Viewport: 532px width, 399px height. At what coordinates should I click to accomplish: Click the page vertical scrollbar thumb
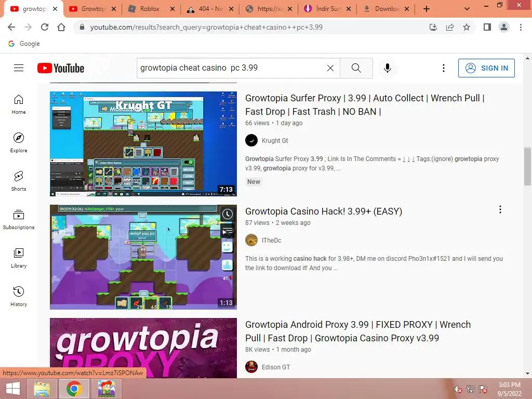coord(527,166)
